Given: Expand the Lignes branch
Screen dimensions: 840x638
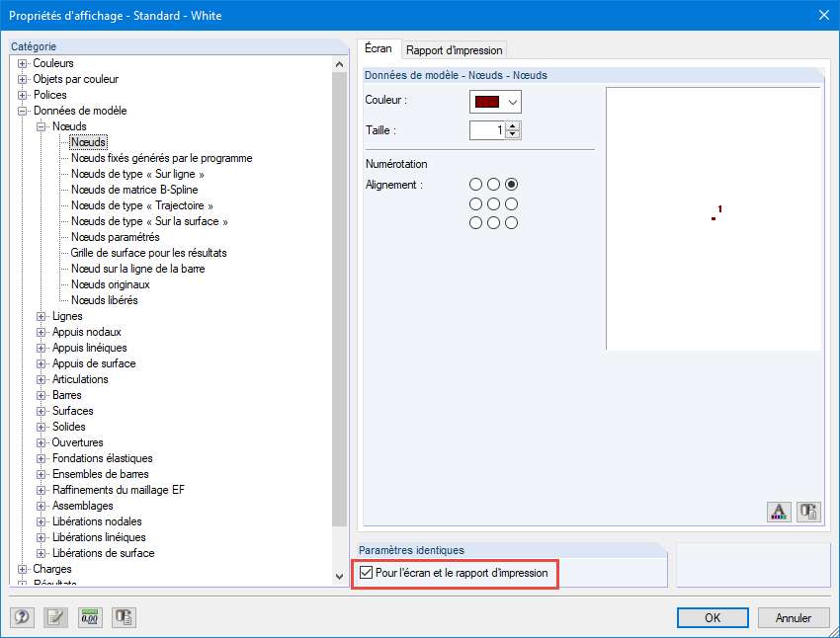Looking at the screenshot, I should pyautogui.click(x=41, y=316).
